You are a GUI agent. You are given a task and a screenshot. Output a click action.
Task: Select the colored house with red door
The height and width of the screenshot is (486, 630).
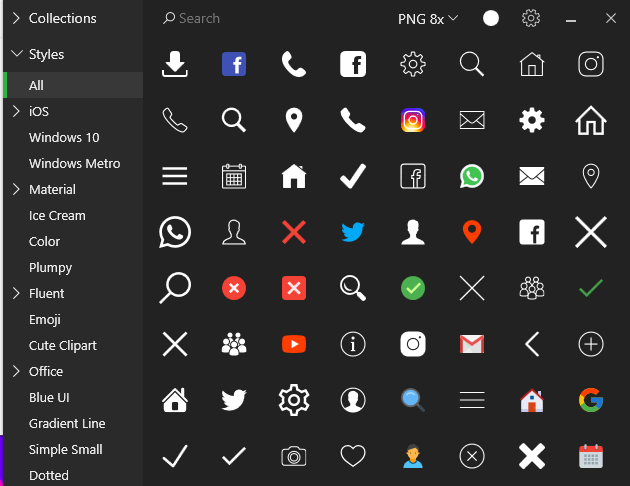(532, 400)
